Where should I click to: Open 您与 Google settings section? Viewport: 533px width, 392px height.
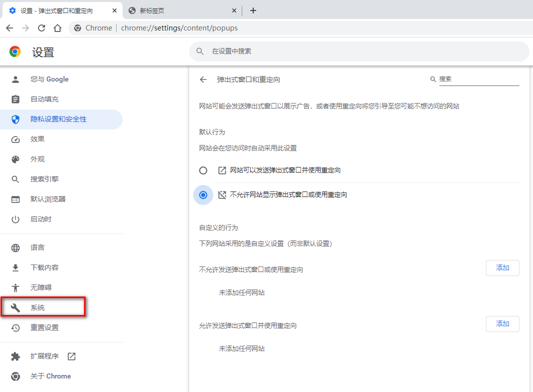pyautogui.click(x=61, y=79)
